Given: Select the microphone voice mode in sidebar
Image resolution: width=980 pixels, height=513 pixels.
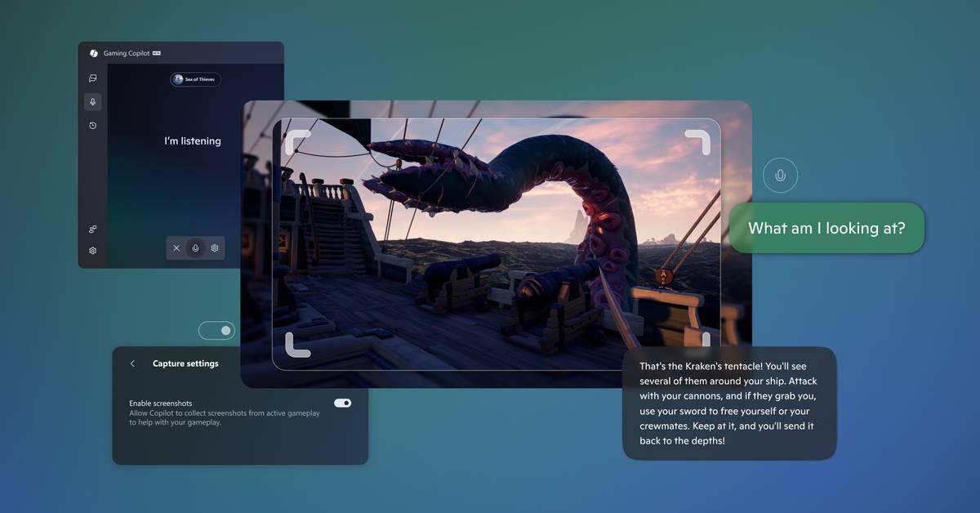Looking at the screenshot, I should pyautogui.click(x=92, y=102).
